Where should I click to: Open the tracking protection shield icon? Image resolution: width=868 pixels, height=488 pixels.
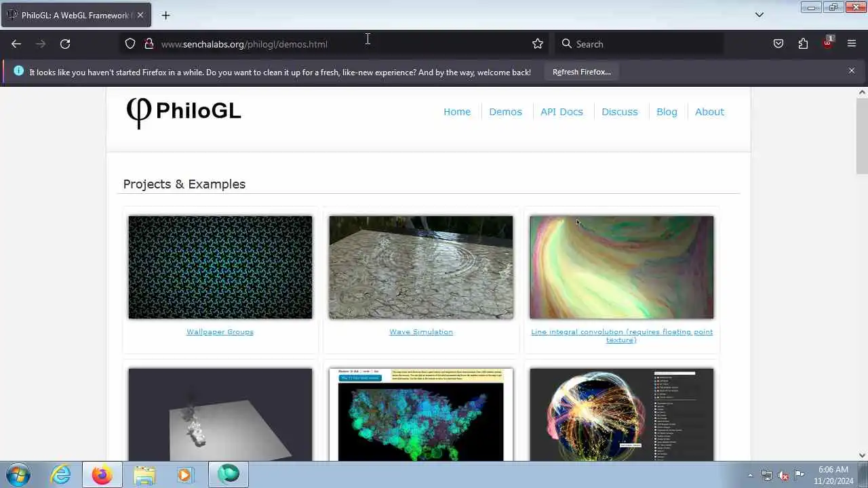point(130,44)
